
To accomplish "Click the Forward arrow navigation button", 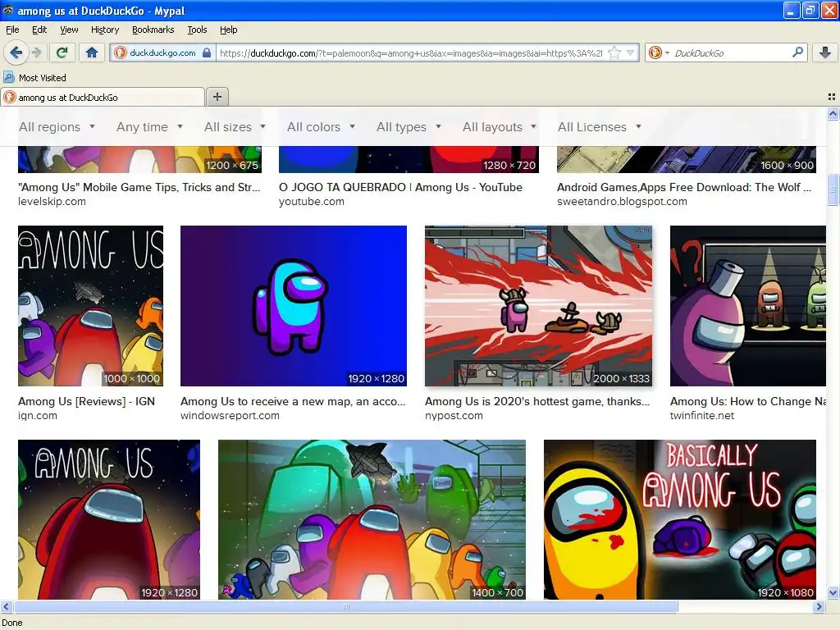I will pos(36,52).
